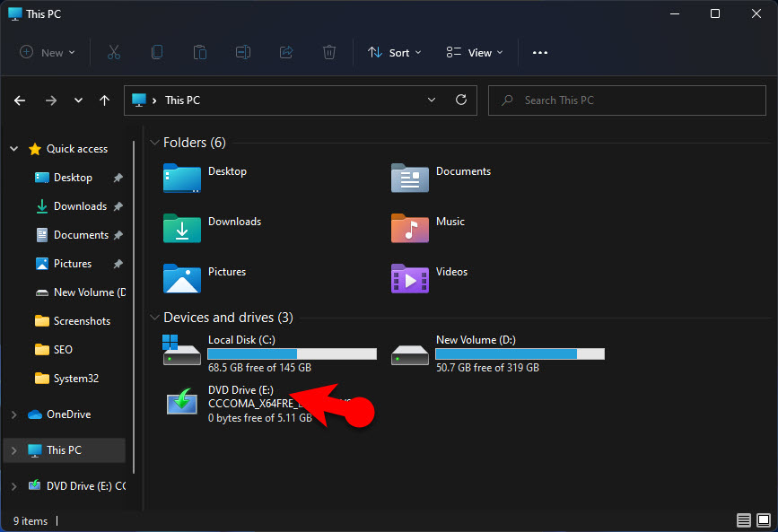The height and width of the screenshot is (532, 778).
Task: Click the Rename icon in toolbar
Action: 243,52
